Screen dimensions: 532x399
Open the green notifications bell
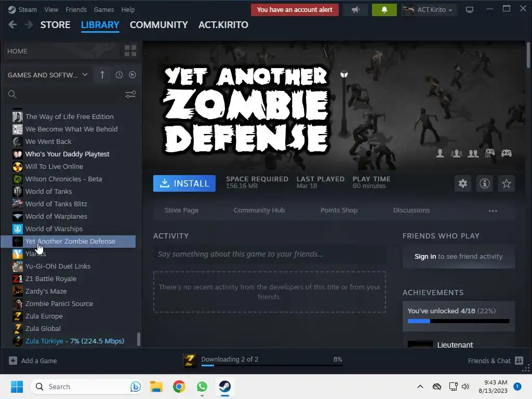pyautogui.click(x=384, y=10)
